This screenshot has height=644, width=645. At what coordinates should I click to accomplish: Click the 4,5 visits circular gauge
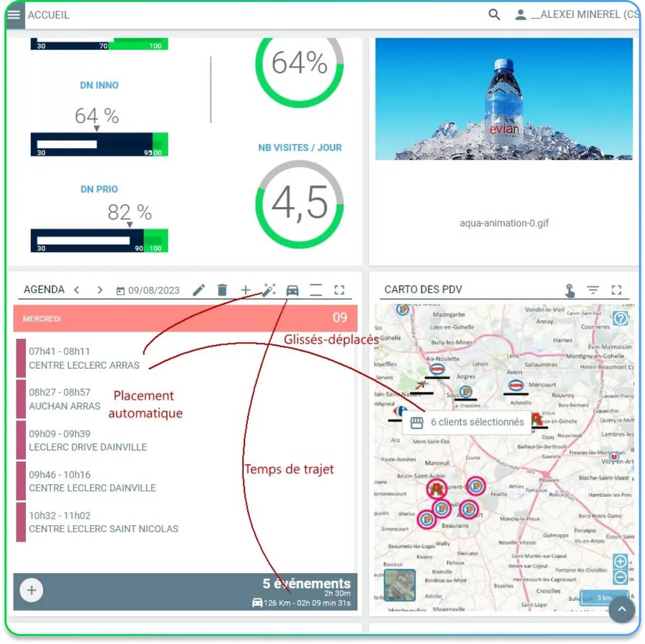[300, 204]
